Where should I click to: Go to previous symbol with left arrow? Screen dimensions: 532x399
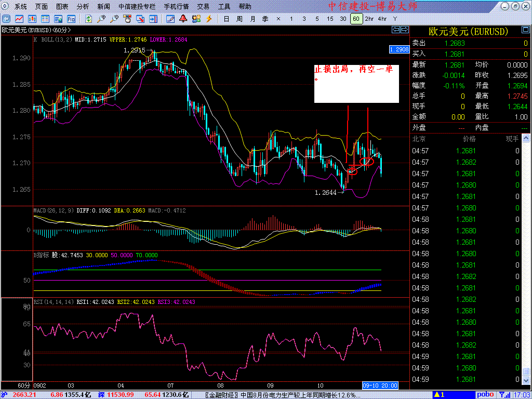point(396,30)
